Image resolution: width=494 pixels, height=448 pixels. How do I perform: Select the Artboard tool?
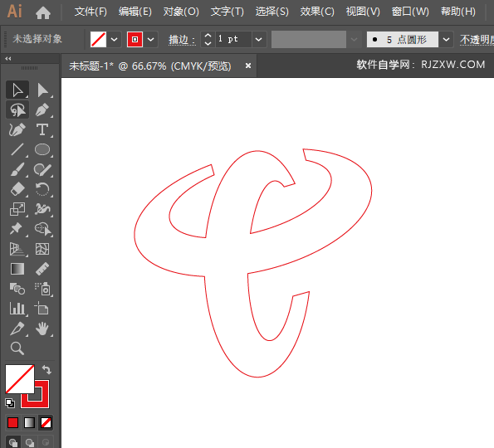point(42,309)
